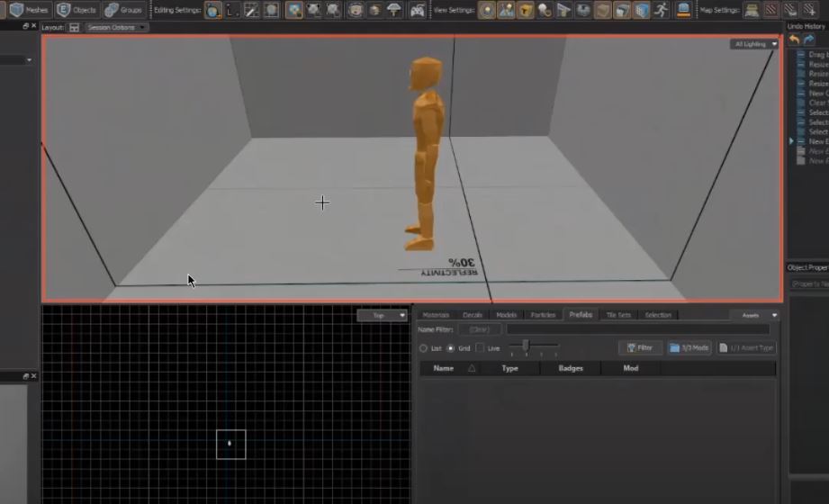This screenshot has height=504, width=829.
Task: Select the Grid radio button
Action: click(x=450, y=348)
